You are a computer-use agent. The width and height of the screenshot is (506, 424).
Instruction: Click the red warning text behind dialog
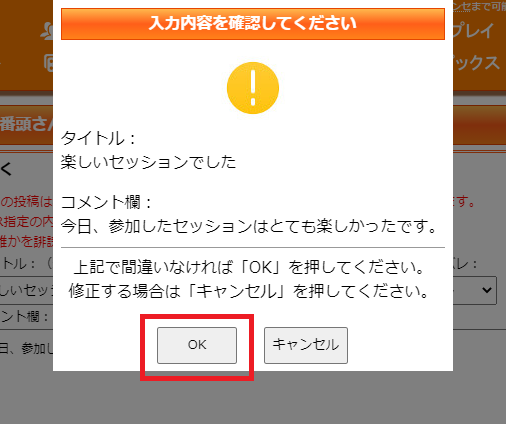tap(27, 221)
